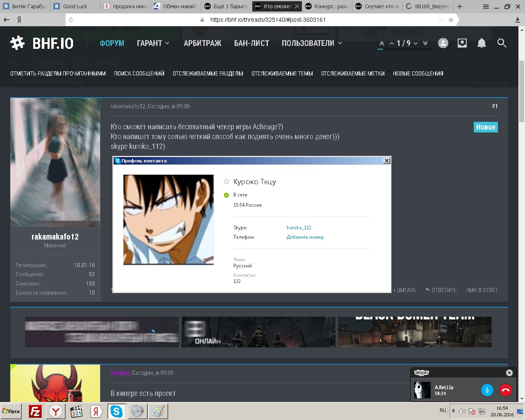The height and width of the screenshot is (420, 525).
Task: Open post permalink #1
Action: (495, 106)
